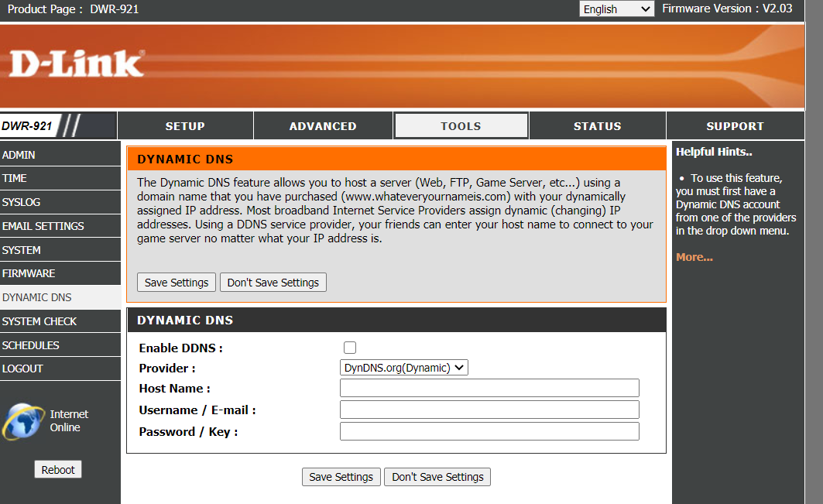Screen dimensions: 823x504
Task: Go to SCHEDULES in the sidebar
Action: pyautogui.click(x=60, y=345)
